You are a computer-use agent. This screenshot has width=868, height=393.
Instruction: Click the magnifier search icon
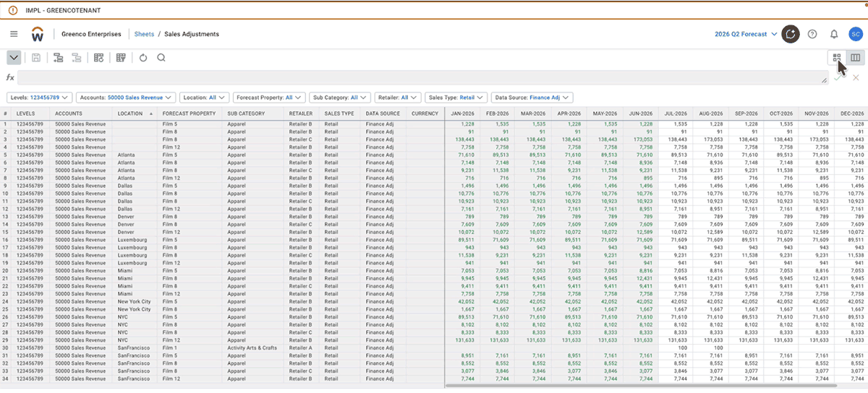coord(161,58)
